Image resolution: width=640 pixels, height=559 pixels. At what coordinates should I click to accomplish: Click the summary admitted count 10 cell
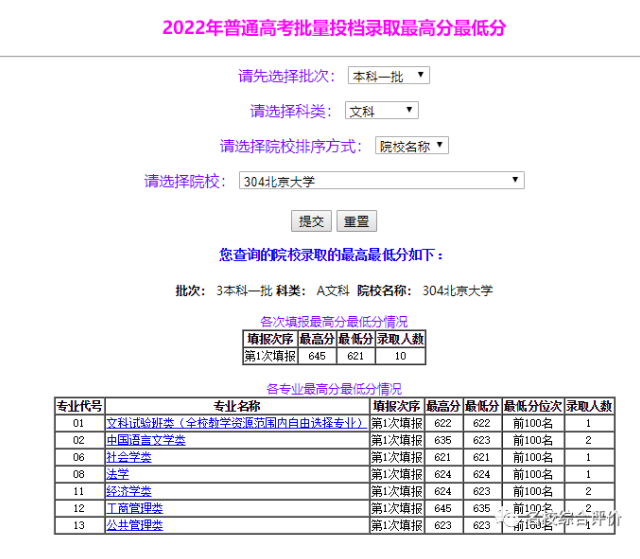pos(400,356)
